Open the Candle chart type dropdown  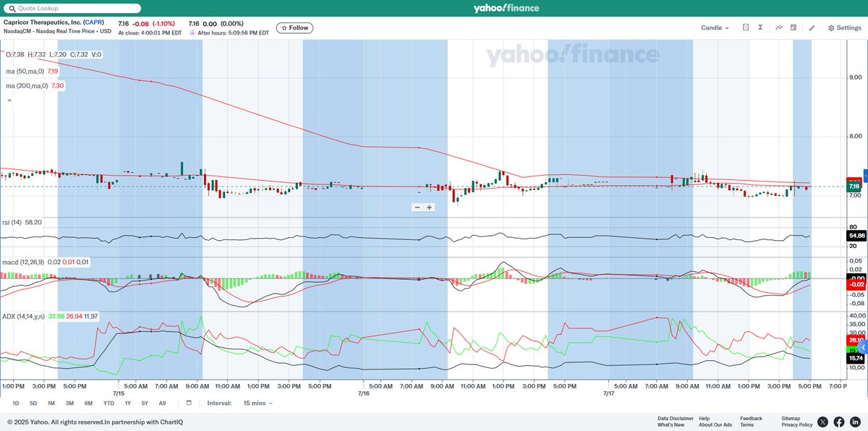[715, 27]
